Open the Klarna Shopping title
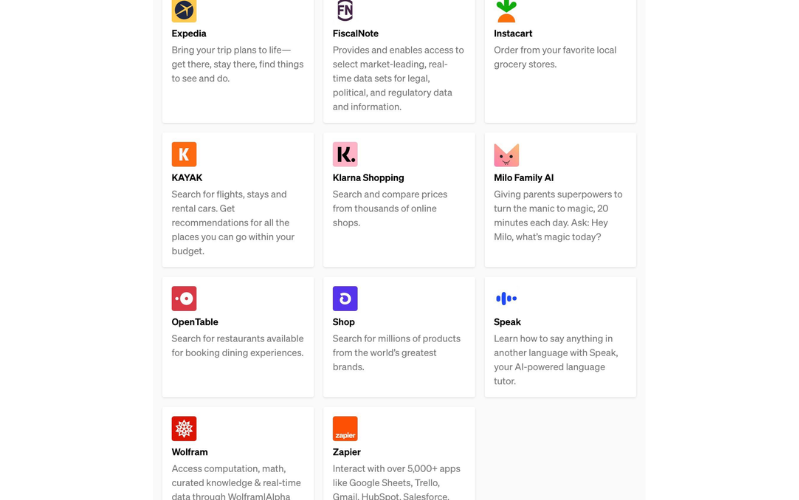The width and height of the screenshot is (799, 500). coord(368,178)
